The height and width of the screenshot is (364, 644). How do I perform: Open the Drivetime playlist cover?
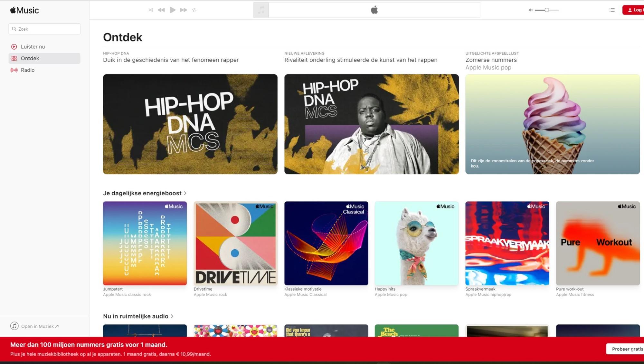point(235,243)
